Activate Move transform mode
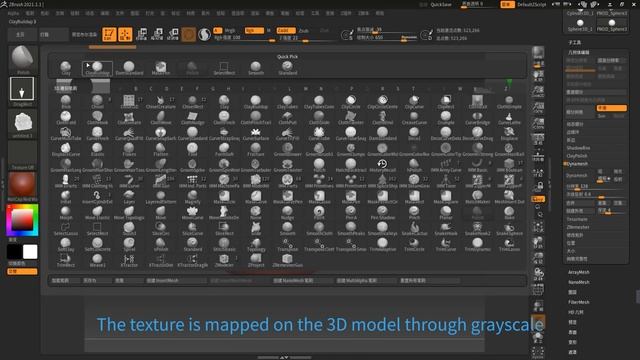 (x=141, y=34)
